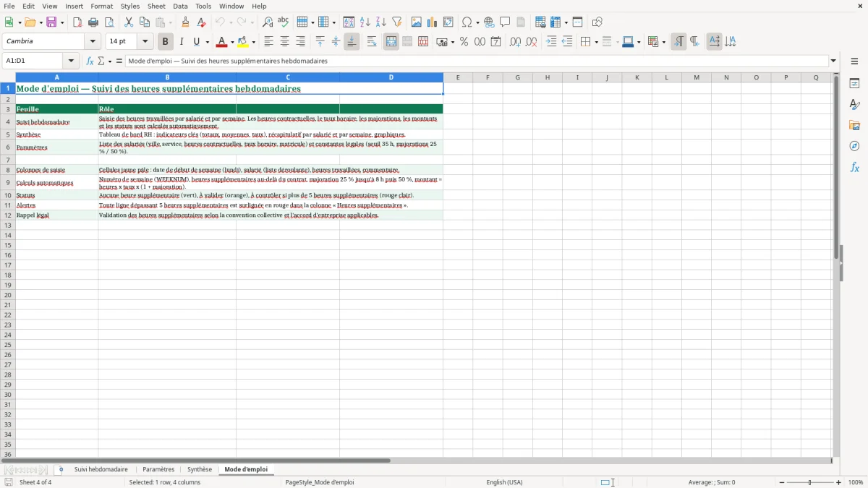Click English (USA) language in status bar
The height and width of the screenshot is (488, 868).
(x=504, y=482)
